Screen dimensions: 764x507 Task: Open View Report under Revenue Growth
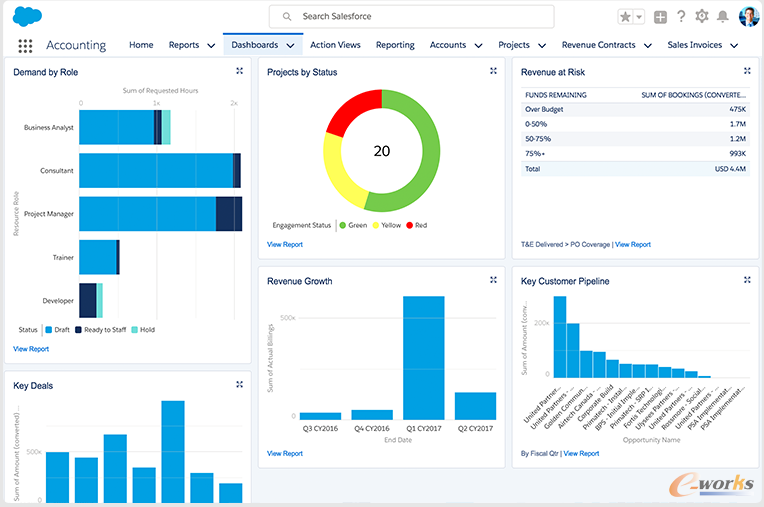285,453
